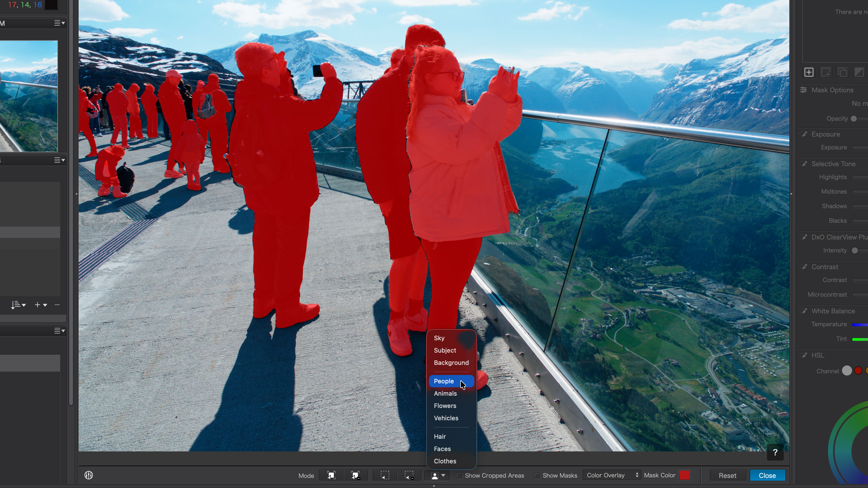The height and width of the screenshot is (488, 868).
Task: Click the navigator preview thumbnail
Action: coord(29,96)
